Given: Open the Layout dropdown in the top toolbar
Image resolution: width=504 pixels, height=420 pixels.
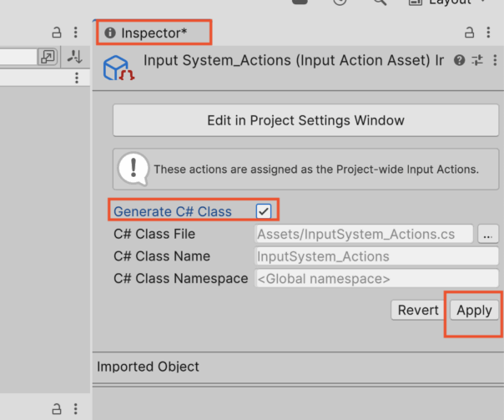Looking at the screenshot, I should 446,3.
